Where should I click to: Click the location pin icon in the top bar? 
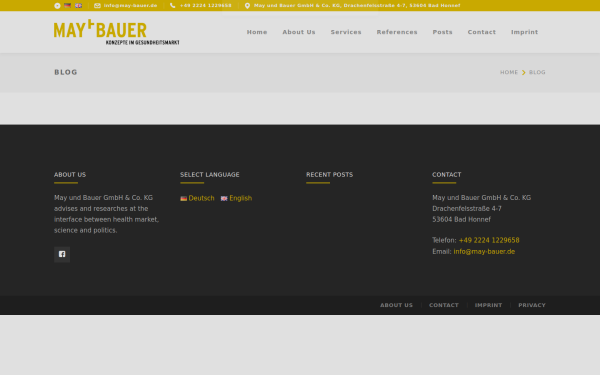[247, 5]
